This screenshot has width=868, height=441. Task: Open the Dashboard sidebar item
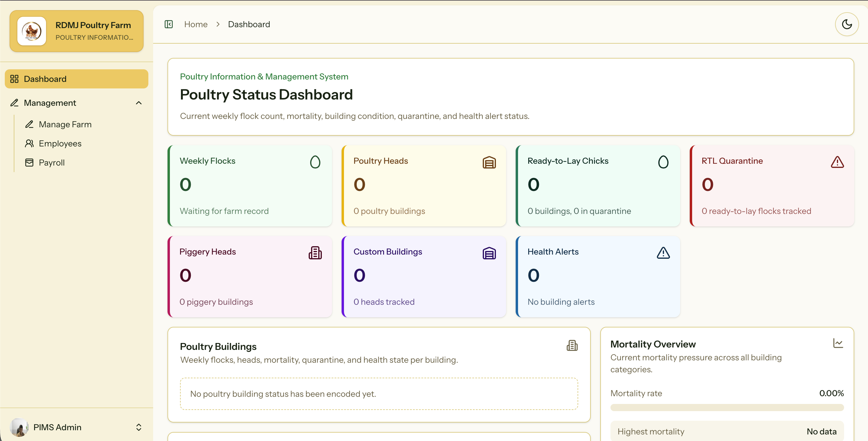pyautogui.click(x=77, y=79)
